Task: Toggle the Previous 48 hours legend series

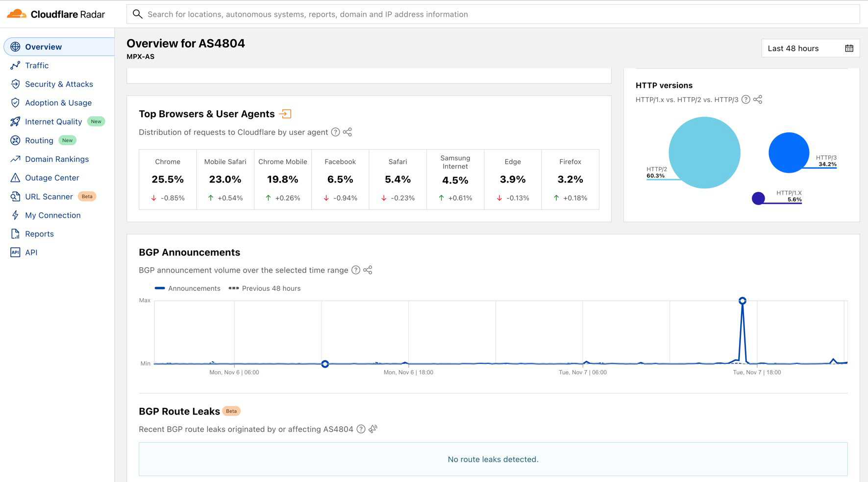Action: point(265,288)
